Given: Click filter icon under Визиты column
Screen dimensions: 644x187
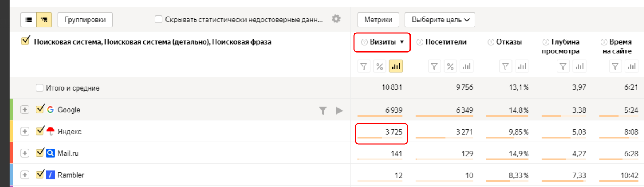Looking at the screenshot, I should (364, 67).
